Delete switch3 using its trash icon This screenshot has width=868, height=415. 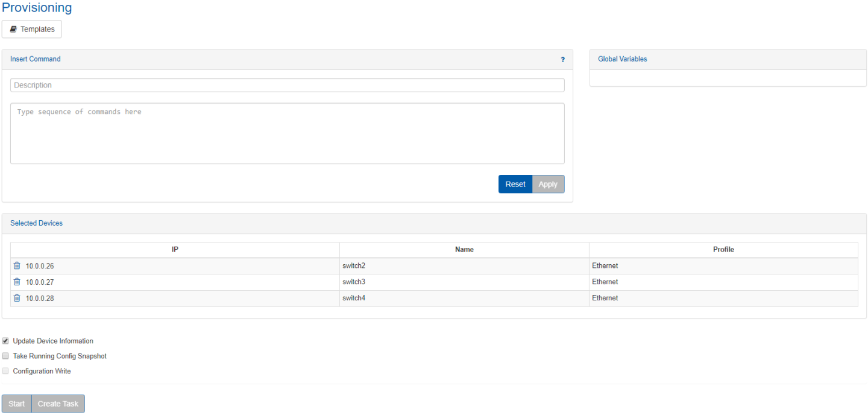[17, 282]
